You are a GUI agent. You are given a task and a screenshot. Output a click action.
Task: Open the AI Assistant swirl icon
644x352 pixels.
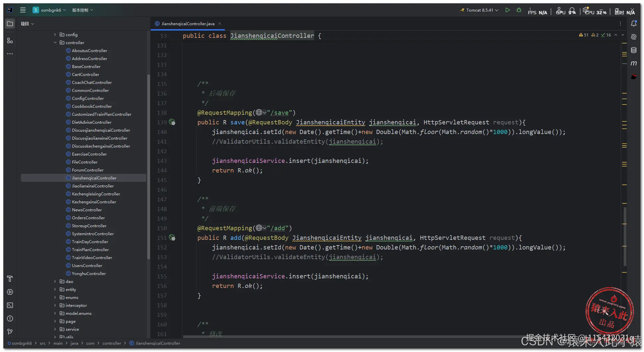(x=634, y=37)
